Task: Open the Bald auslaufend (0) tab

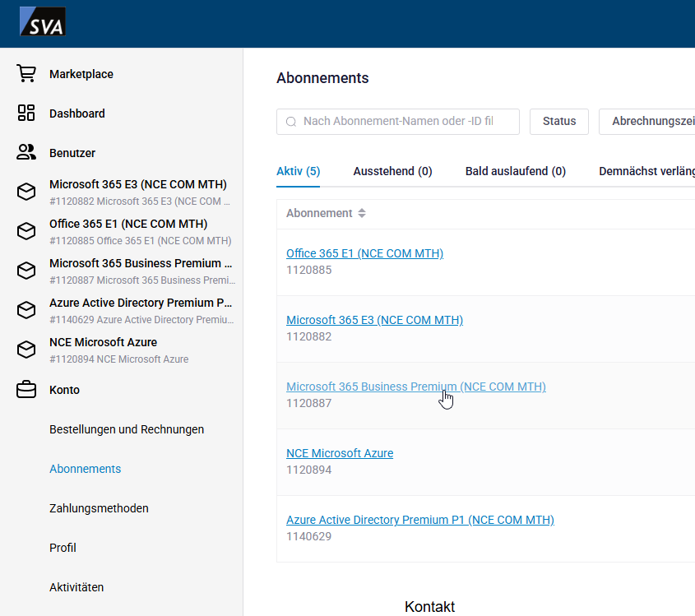Action: 516,172
